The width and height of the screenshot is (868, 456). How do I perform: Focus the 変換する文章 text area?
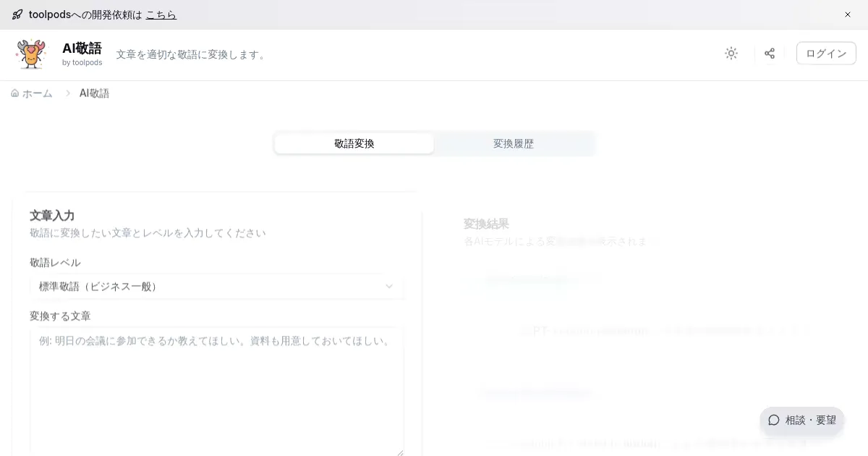click(x=216, y=391)
